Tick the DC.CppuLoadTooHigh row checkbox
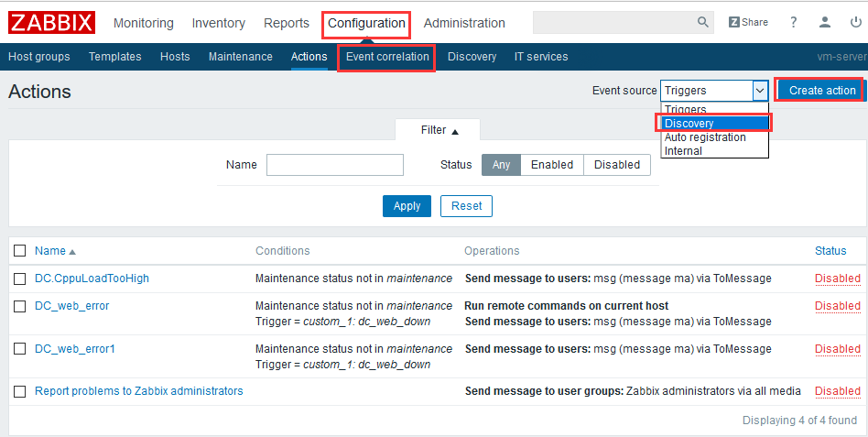Screen dimensions: 868x437 coord(20,278)
